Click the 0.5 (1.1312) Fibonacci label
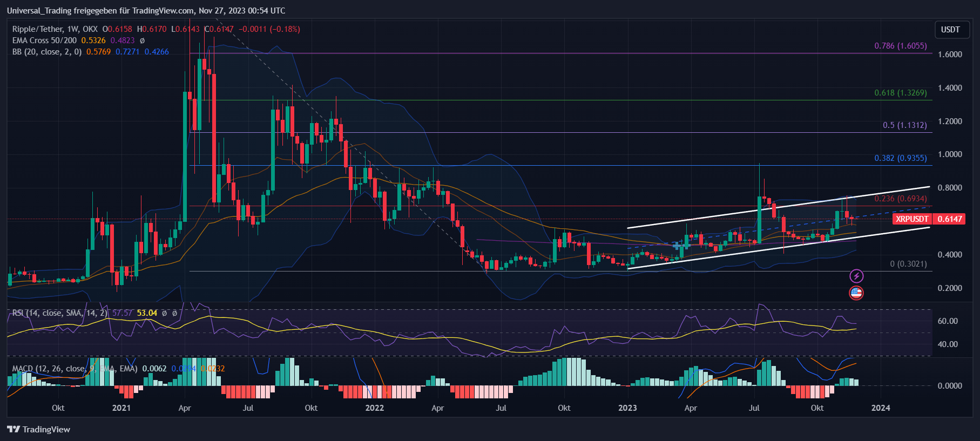This screenshot has height=441, width=980. pos(904,125)
